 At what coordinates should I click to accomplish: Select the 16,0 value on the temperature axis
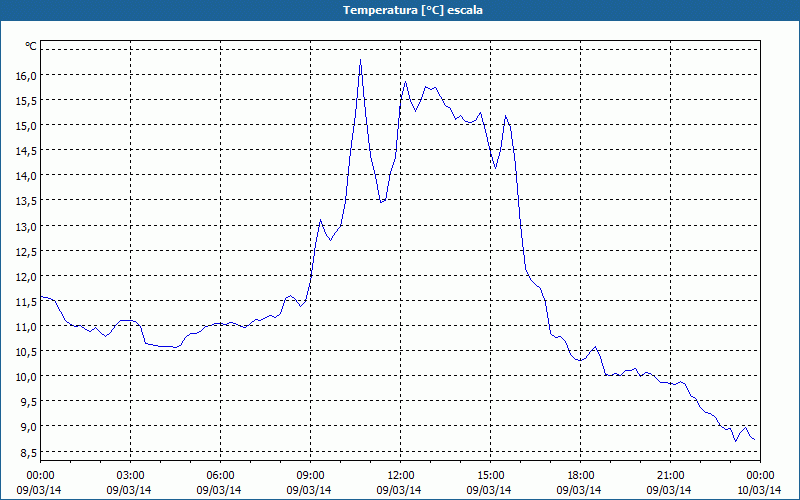(27, 76)
